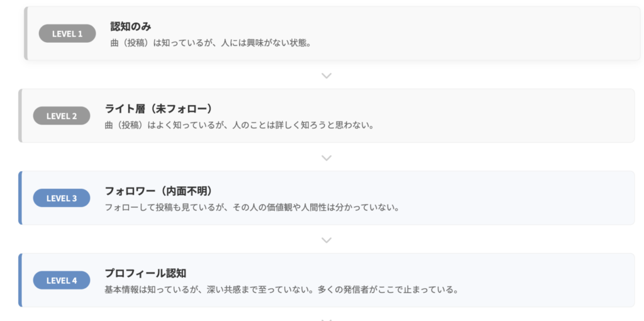Click the LEVEL 1 description about 人には興味がない状態
The image size is (644, 321).
tap(211, 43)
